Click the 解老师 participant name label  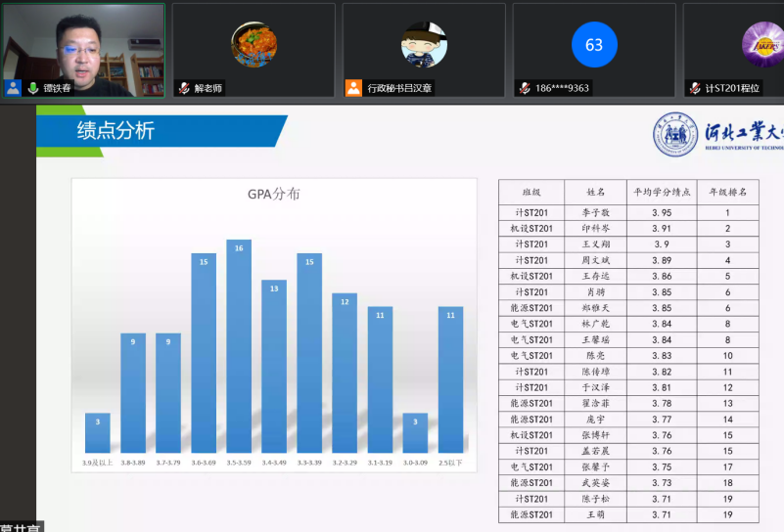pyautogui.click(x=208, y=88)
